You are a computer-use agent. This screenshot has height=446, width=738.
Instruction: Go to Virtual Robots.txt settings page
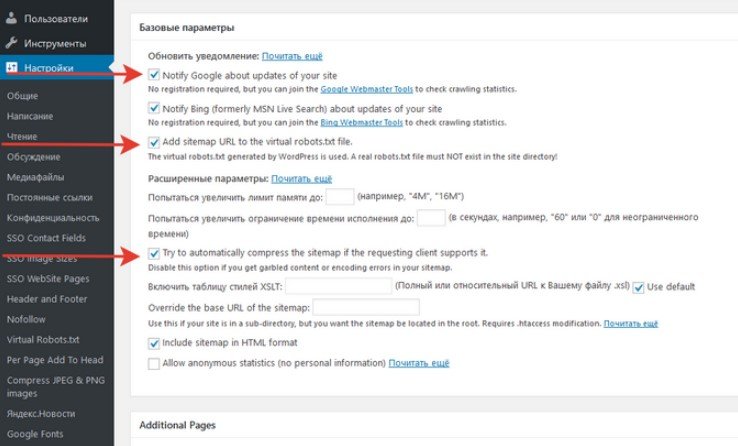(x=43, y=340)
